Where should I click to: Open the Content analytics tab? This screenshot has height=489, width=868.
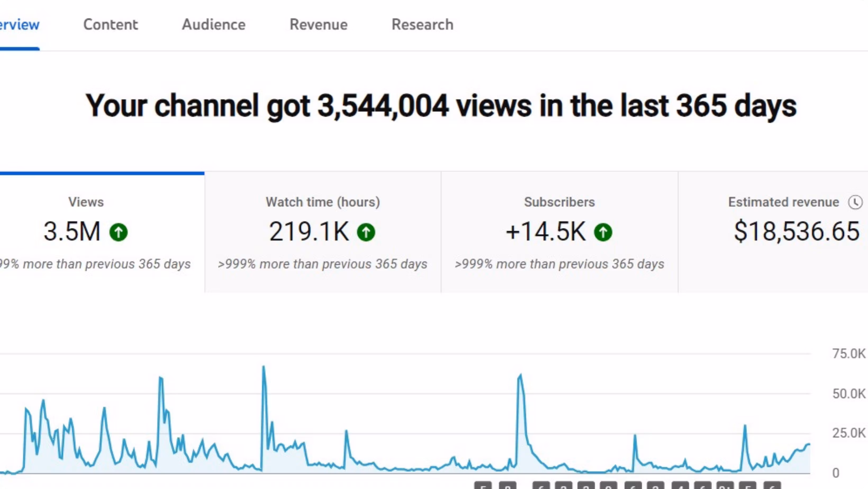coord(111,25)
